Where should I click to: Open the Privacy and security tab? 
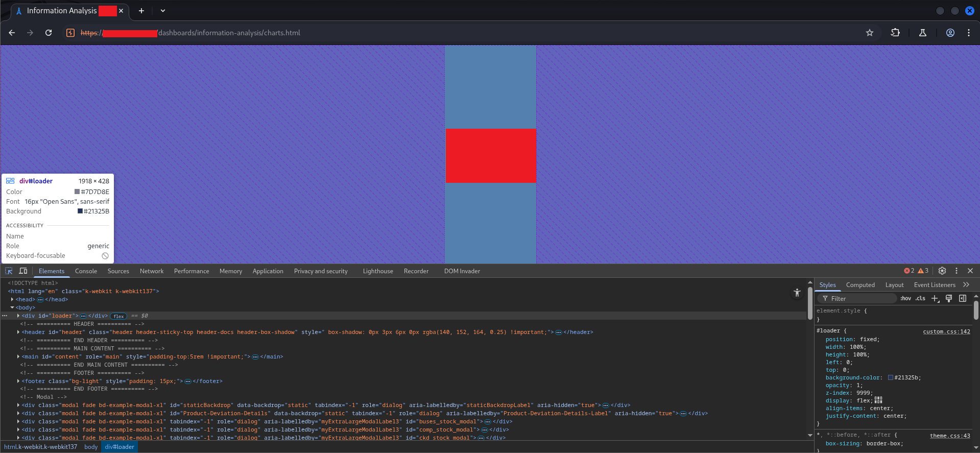click(321, 271)
